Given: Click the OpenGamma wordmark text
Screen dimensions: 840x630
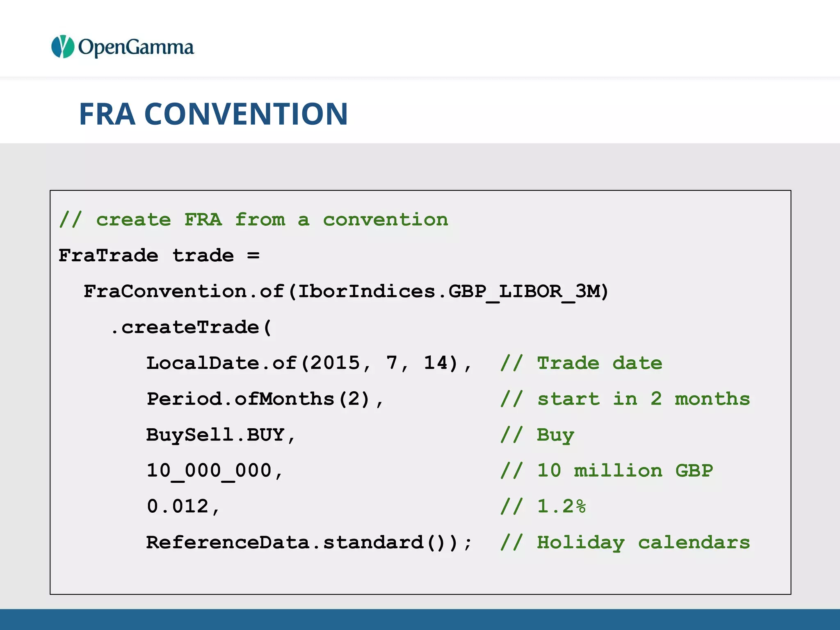Looking at the screenshot, I should pyautogui.click(x=136, y=48).
